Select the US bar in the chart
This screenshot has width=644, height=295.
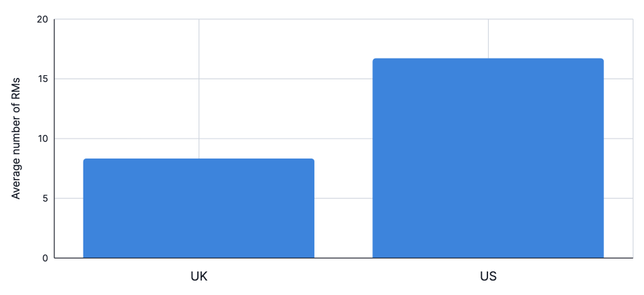coord(487,159)
